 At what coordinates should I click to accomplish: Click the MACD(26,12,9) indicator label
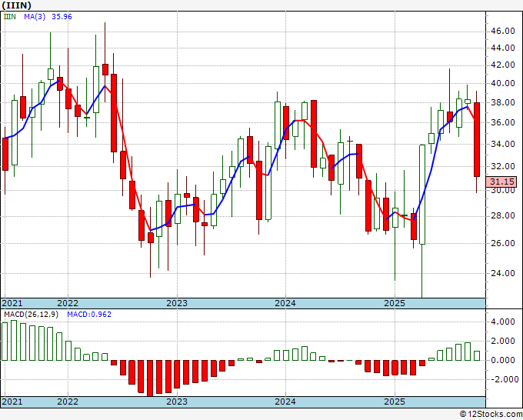(x=31, y=315)
